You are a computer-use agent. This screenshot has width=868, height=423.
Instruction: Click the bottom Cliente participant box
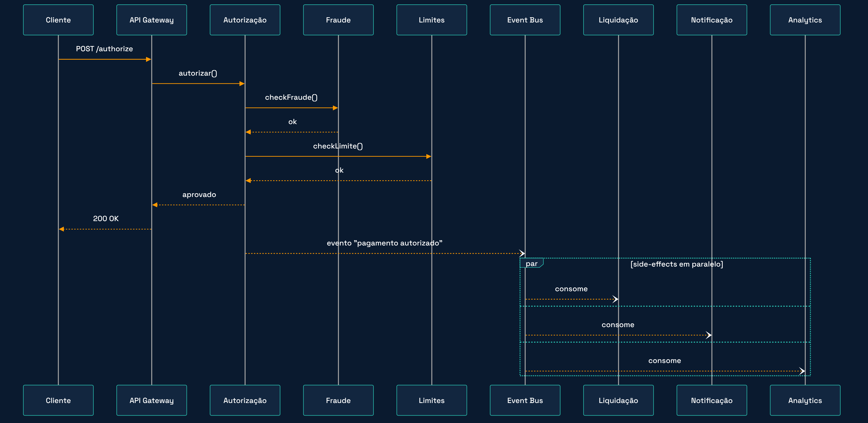tap(58, 400)
